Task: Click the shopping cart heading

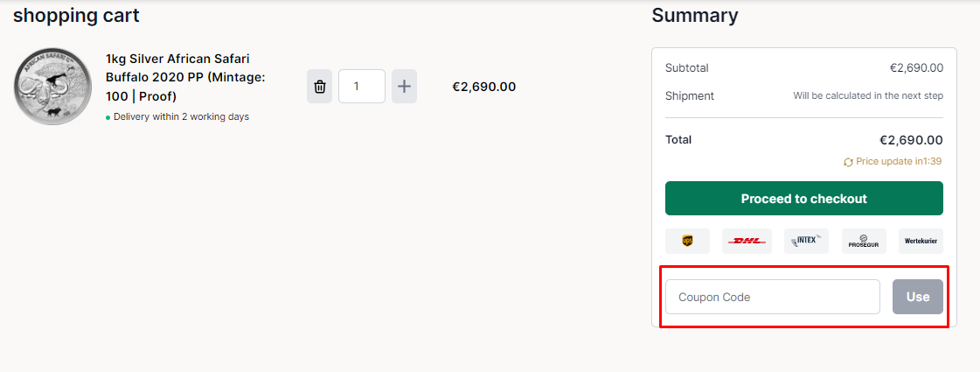Action: [x=76, y=15]
